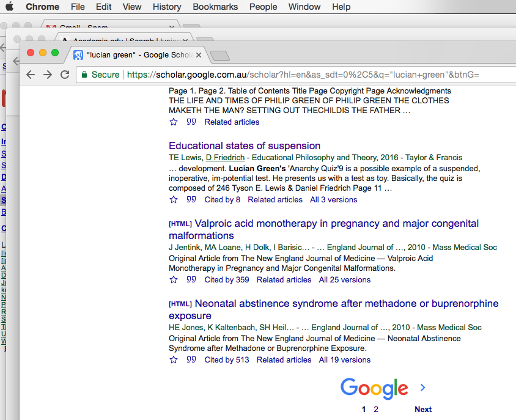Open Valproic acid monotherapy article
Viewport: 516px width, 420px height.
324,229
